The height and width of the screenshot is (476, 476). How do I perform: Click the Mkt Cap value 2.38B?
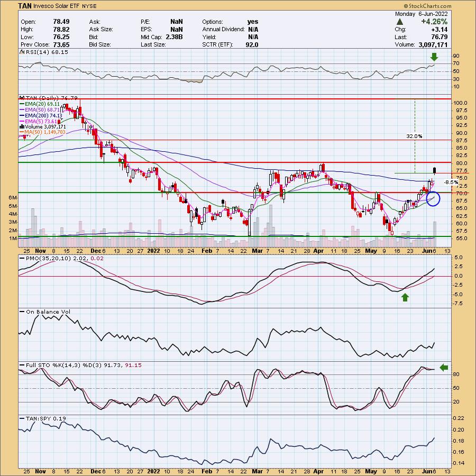pos(174,37)
